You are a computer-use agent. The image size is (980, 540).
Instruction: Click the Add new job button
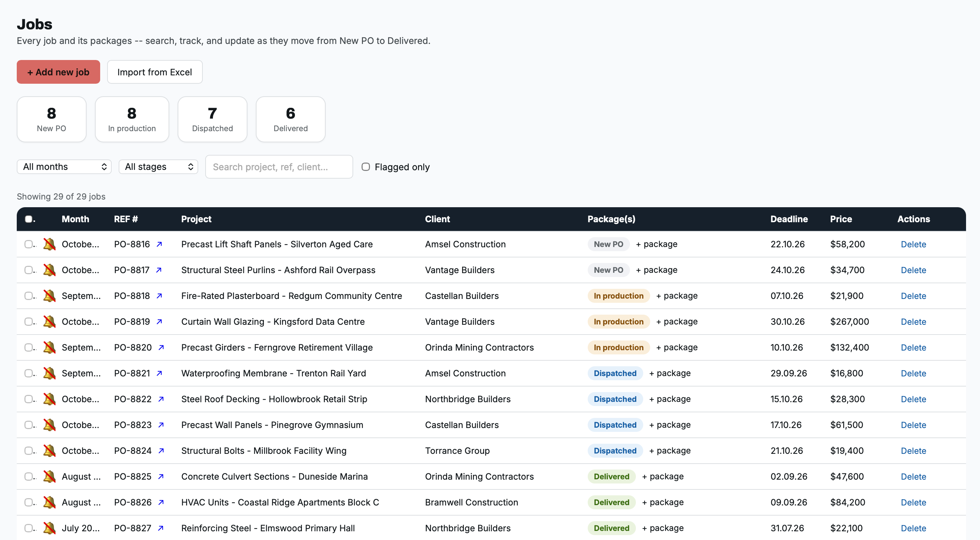[x=58, y=72]
